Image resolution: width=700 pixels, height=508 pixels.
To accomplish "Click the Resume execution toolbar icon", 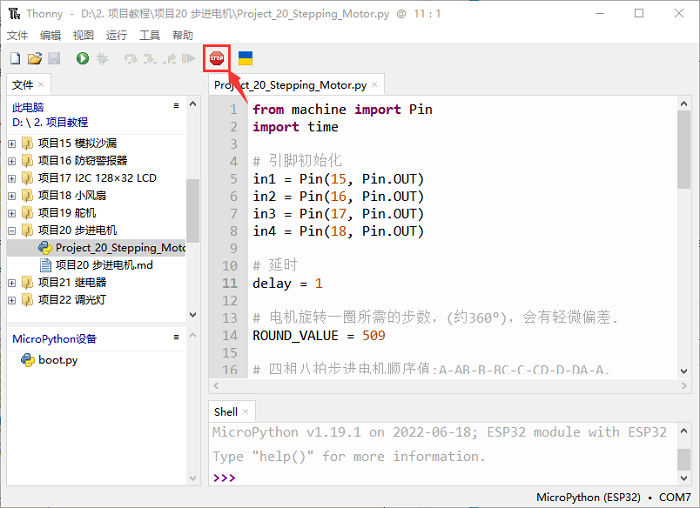I will [x=188, y=59].
